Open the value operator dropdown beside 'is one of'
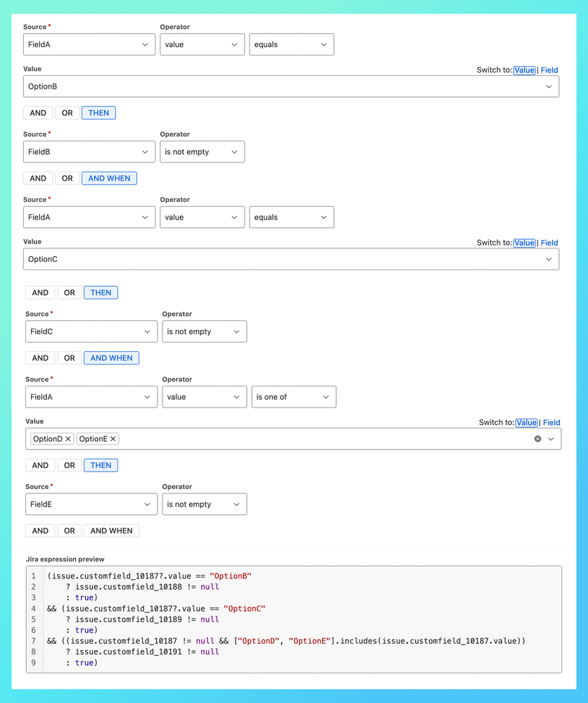Image resolution: width=588 pixels, height=703 pixels. (x=205, y=397)
